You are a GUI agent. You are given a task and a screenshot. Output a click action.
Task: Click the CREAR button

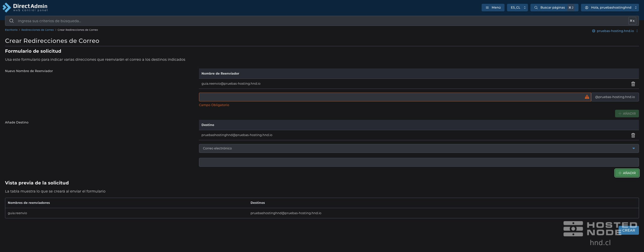tap(628, 230)
